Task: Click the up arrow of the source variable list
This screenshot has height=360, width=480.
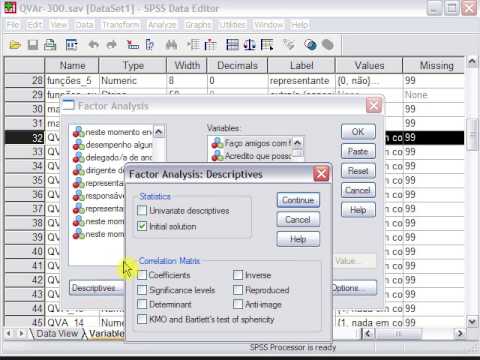Action: click(159, 132)
